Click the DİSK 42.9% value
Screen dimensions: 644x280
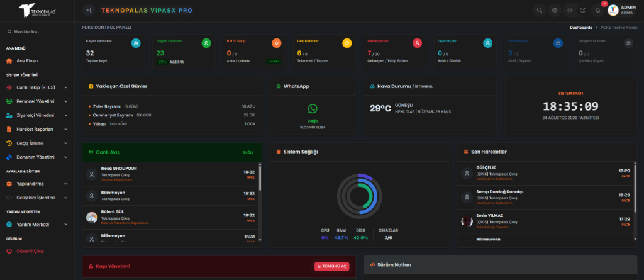(x=360, y=238)
